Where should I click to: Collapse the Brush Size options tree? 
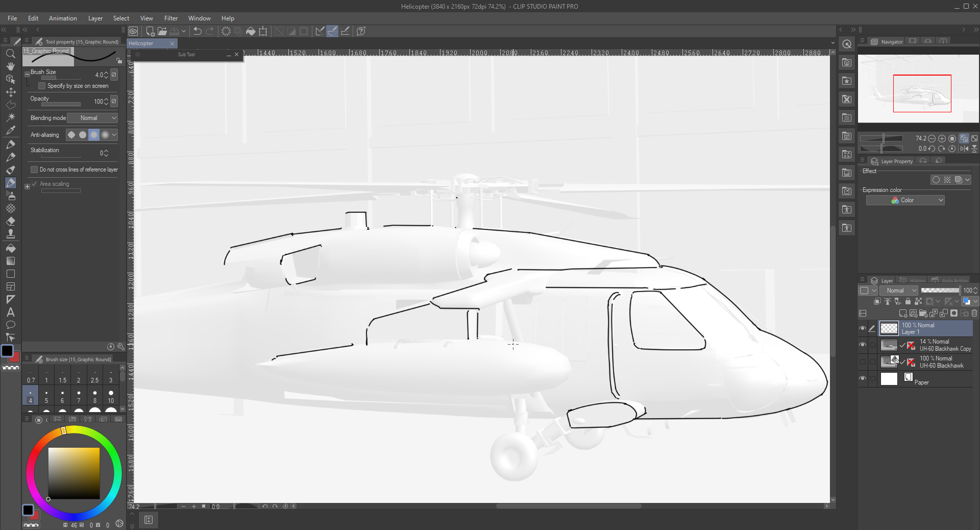coord(27,74)
